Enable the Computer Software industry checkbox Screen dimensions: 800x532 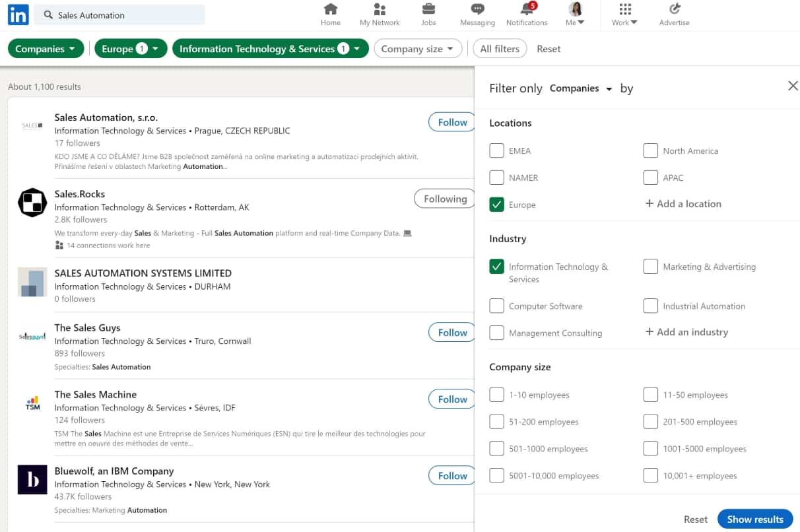(x=497, y=306)
